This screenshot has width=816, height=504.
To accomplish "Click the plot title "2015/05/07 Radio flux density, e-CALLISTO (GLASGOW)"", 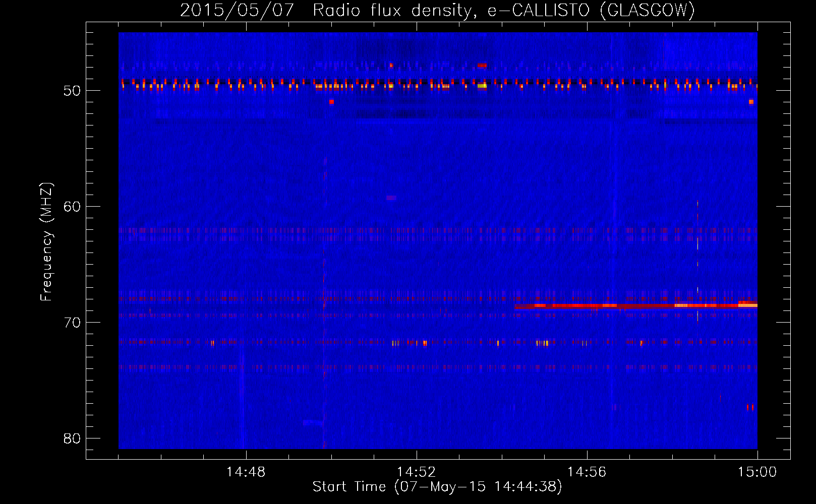I will (437, 10).
